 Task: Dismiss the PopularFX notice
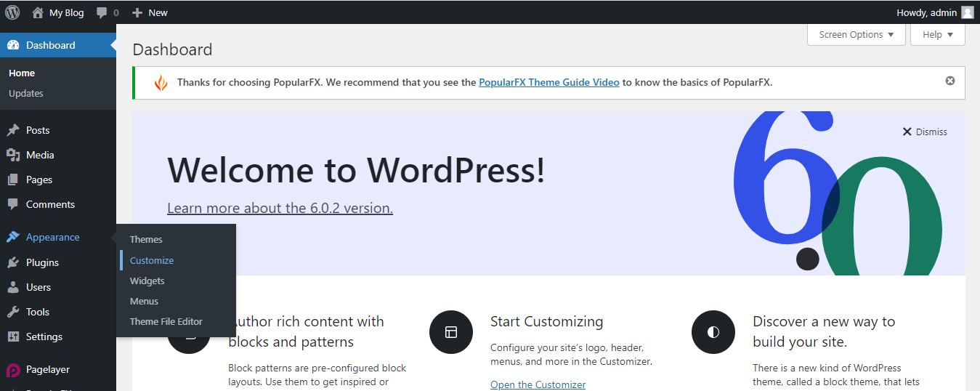949,81
